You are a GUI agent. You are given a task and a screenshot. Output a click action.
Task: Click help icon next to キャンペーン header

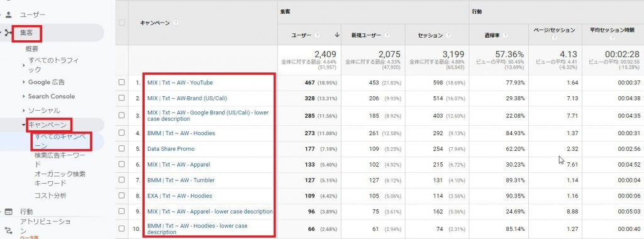click(x=176, y=23)
